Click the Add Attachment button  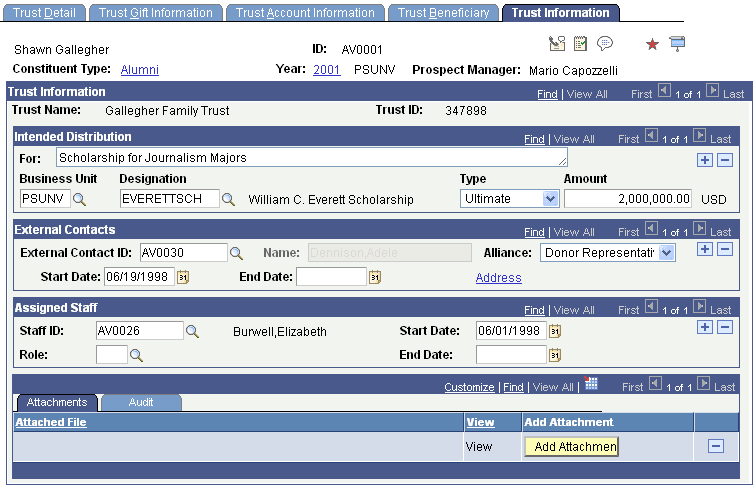pyautogui.click(x=571, y=447)
